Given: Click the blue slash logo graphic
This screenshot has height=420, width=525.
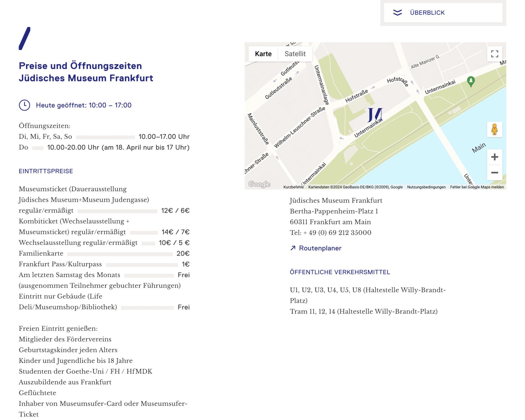Looking at the screenshot, I should [25, 39].
